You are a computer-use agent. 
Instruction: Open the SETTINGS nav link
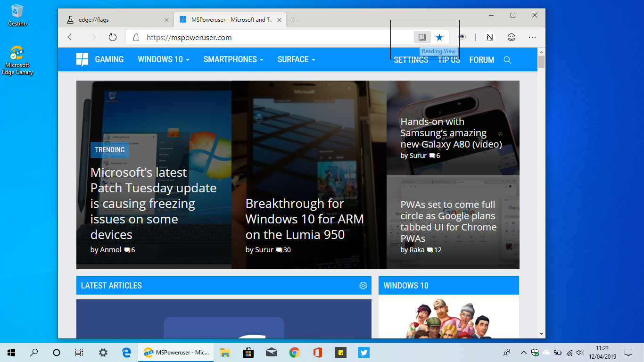[x=411, y=60]
